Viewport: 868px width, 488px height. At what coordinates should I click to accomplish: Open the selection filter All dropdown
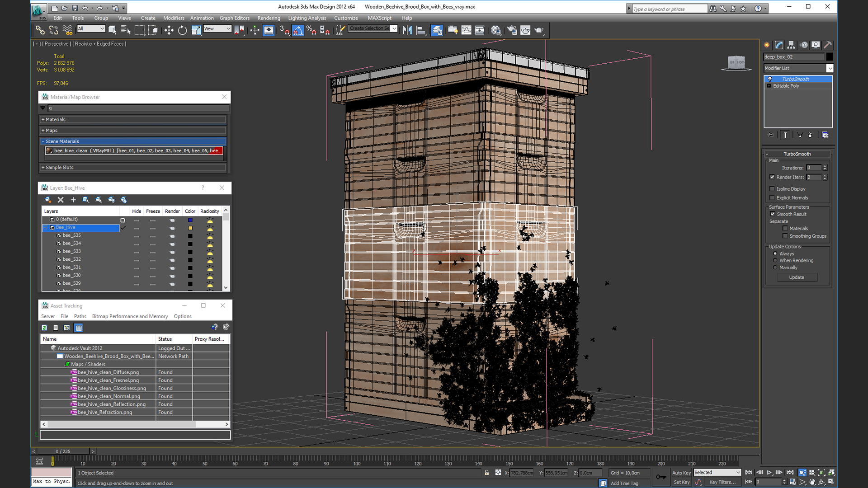[x=91, y=28]
